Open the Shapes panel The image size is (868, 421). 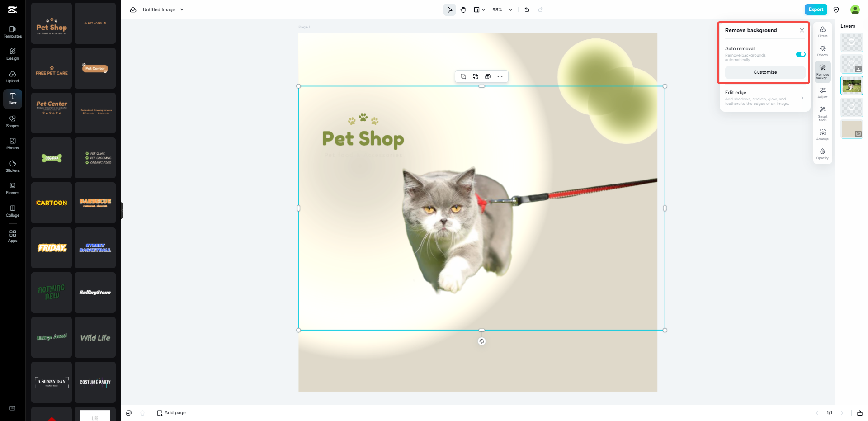(13, 122)
